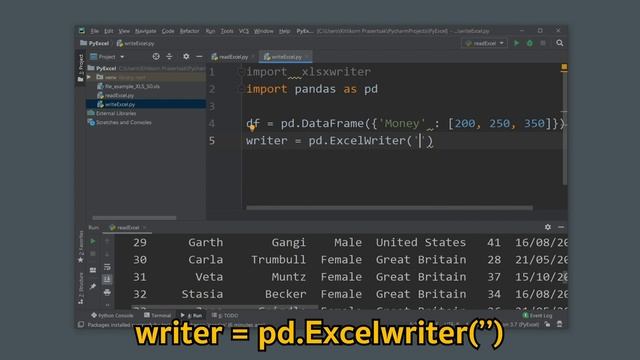640x360 pixels.
Task: Collapse all with the Project panel icon
Action: coord(169,56)
